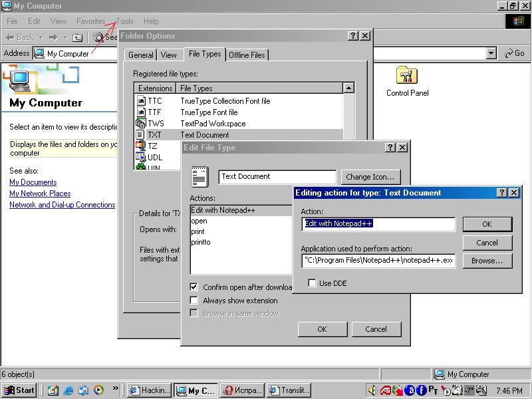532x399 pixels.
Task: Open the My Network Places link
Action: tap(40, 194)
